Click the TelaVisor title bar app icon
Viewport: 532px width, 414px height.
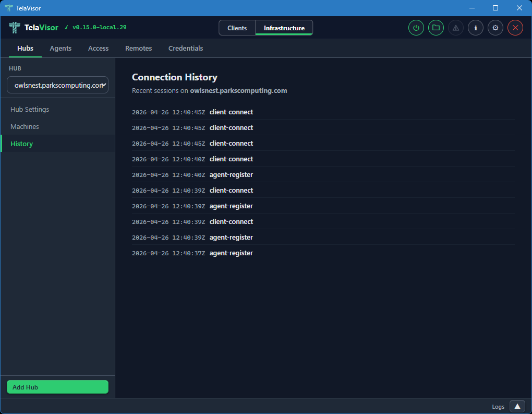click(x=8, y=8)
